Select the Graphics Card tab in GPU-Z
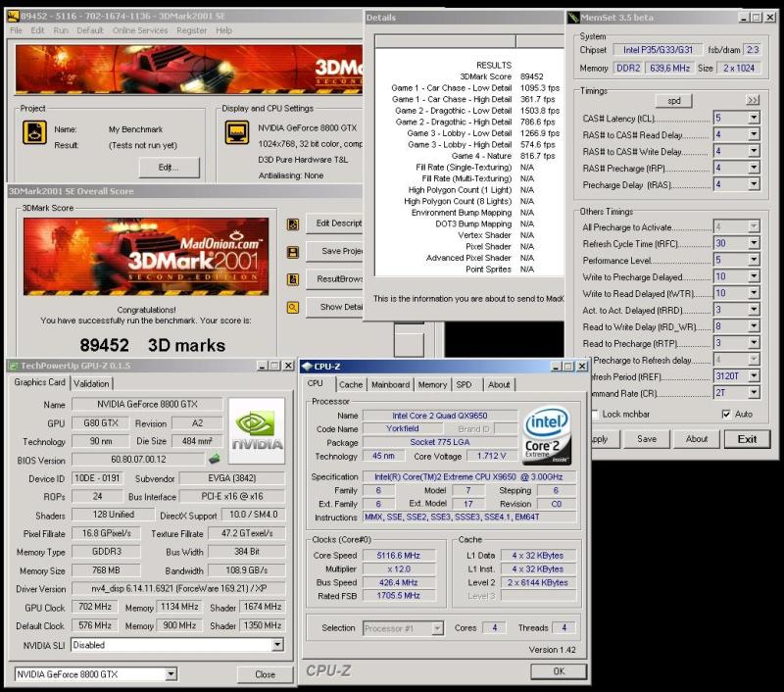 click(39, 382)
